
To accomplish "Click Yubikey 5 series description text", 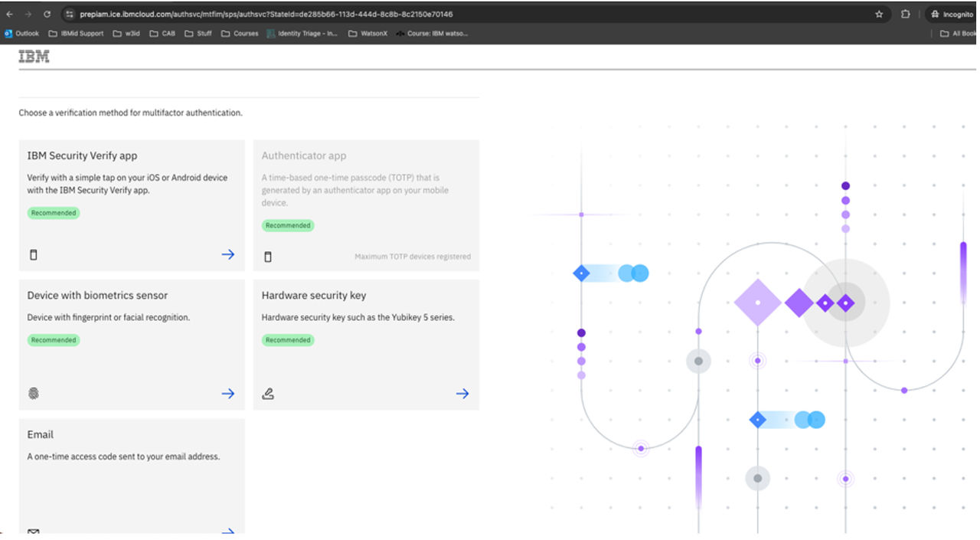I will [358, 317].
